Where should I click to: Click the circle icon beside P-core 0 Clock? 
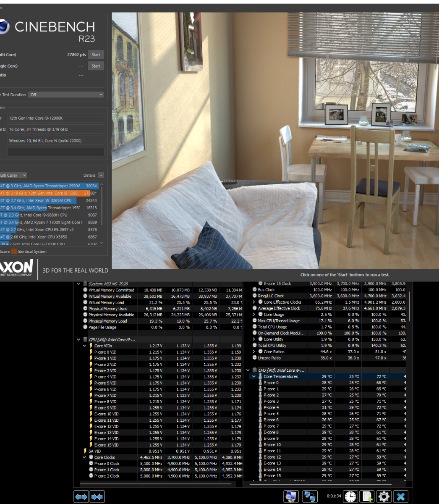[91, 464]
